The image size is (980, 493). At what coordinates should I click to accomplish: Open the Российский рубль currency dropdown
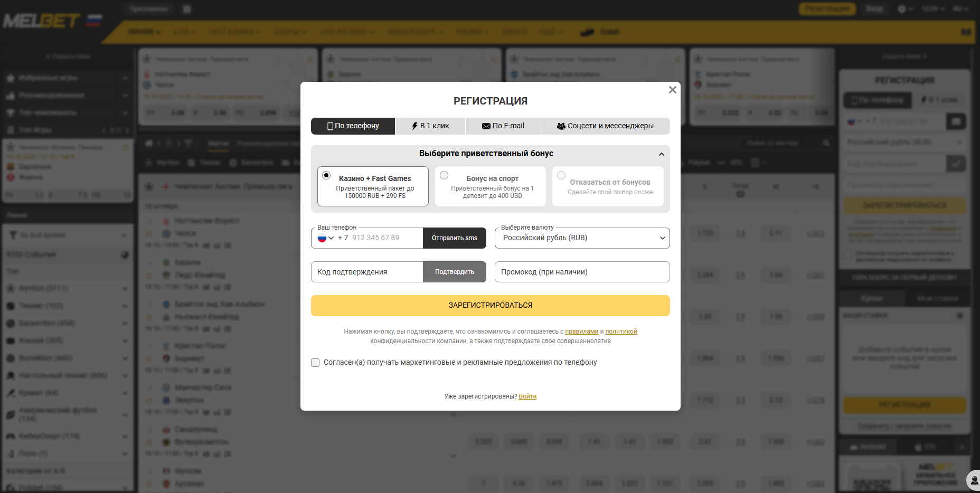click(x=582, y=238)
